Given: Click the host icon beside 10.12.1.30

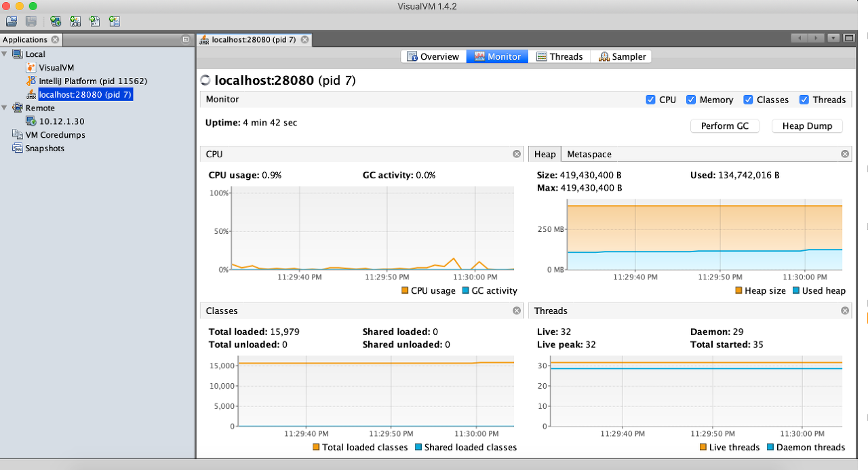Looking at the screenshot, I should coord(31,121).
